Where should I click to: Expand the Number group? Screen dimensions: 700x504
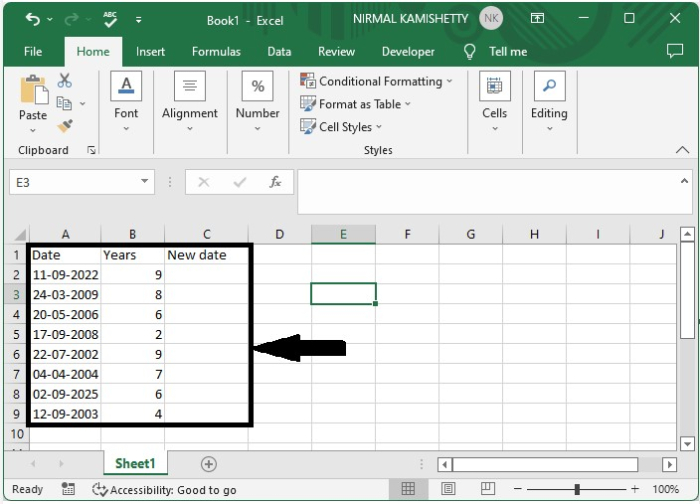[258, 102]
